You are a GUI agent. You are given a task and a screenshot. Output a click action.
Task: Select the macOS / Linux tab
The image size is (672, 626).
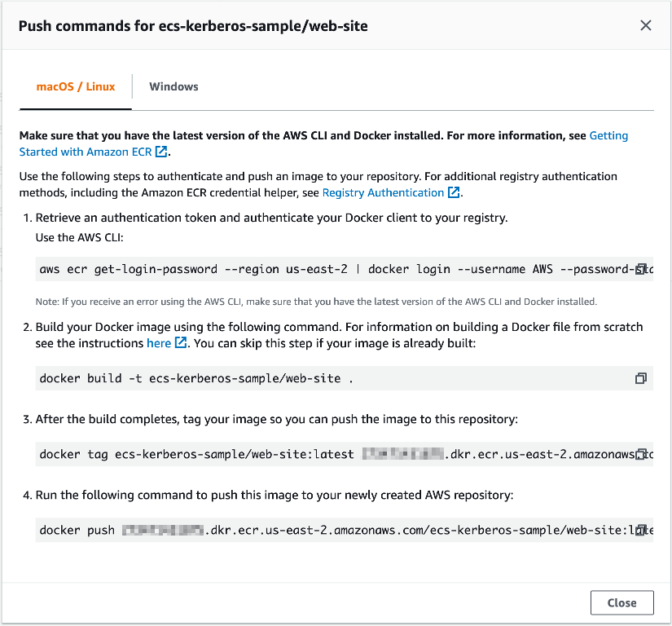75,86
